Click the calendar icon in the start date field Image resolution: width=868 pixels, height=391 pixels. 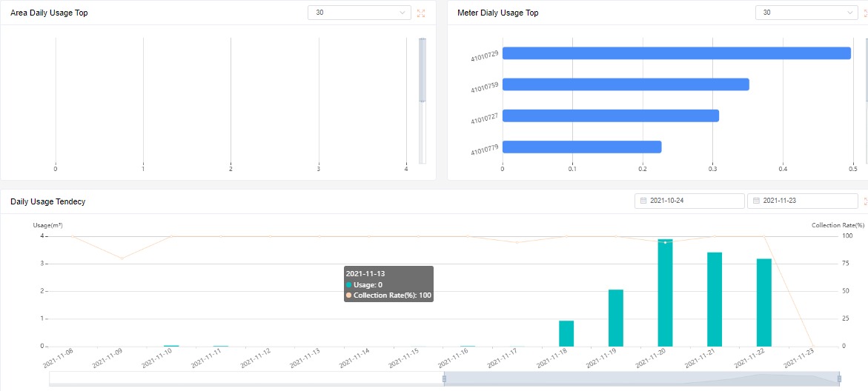coord(643,201)
